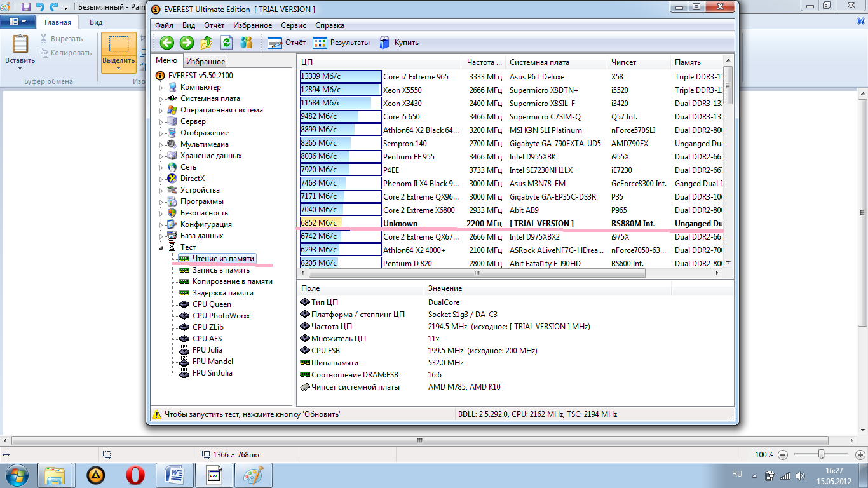
Task: Open the Результаты toolbar button
Action: tap(341, 43)
